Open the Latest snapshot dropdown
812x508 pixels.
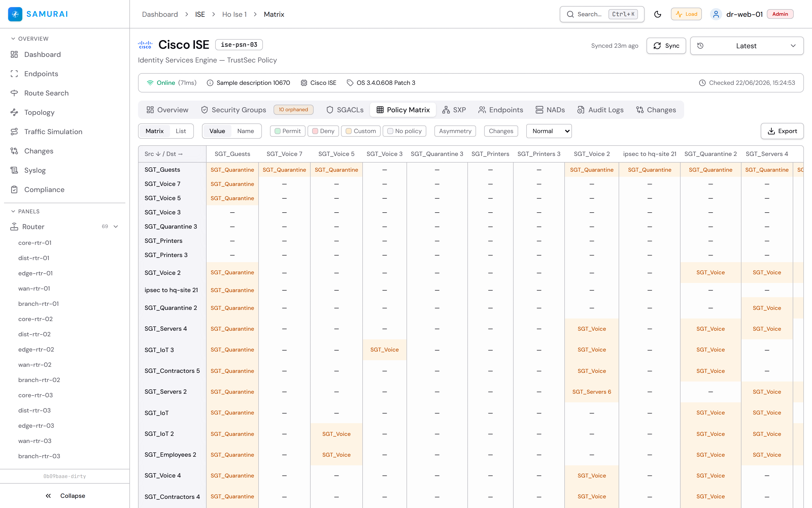coord(747,46)
